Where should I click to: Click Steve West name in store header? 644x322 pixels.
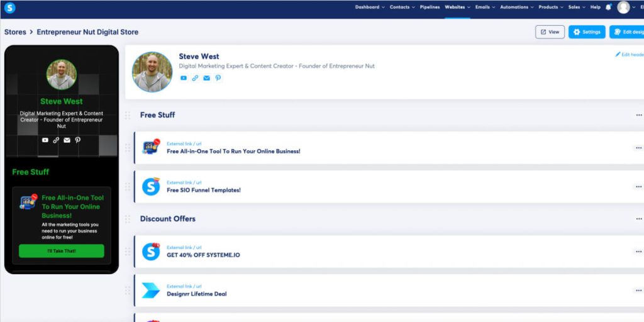[199, 56]
